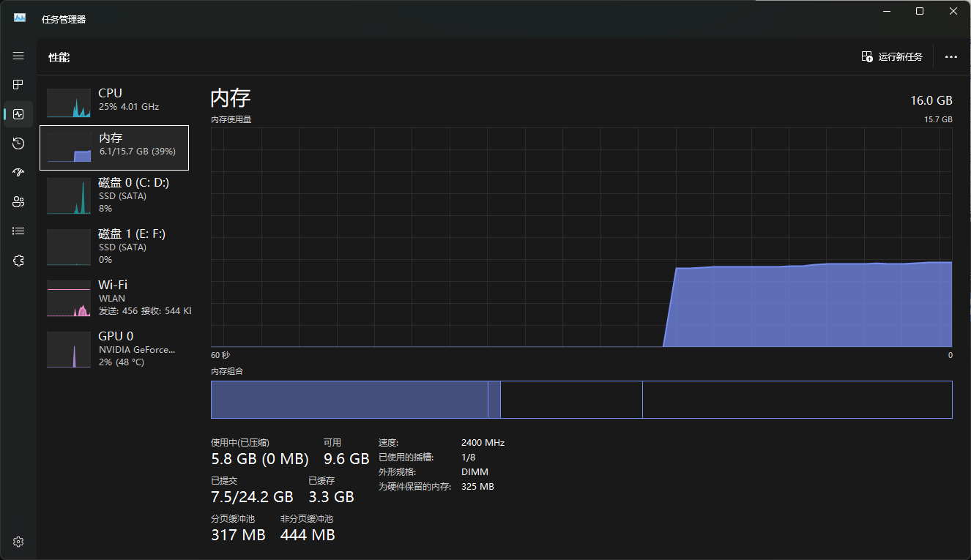Click the 60 秒 axis label
The height and width of the screenshot is (560, 971).
(x=220, y=355)
